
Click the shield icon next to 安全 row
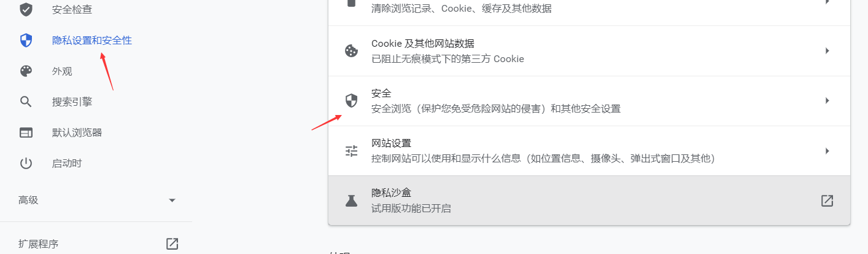351,101
